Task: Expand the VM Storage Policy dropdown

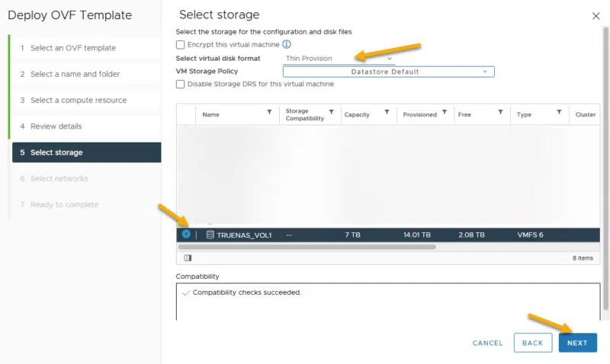Action: [x=388, y=72]
